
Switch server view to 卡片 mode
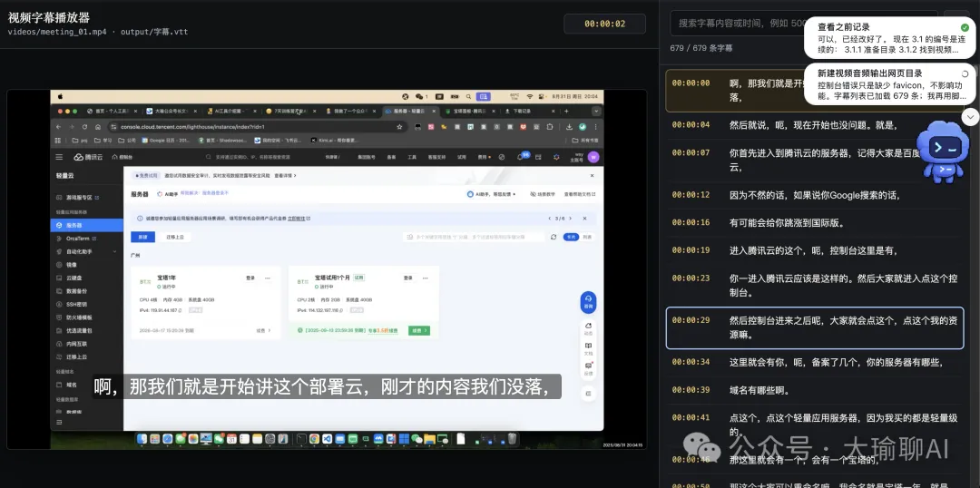pos(571,237)
